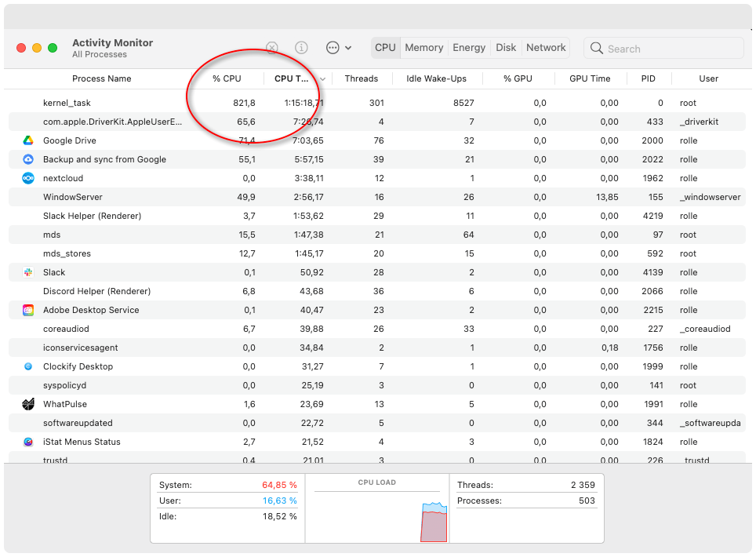The width and height of the screenshot is (756, 557).
Task: Click the Idle 18,52 % value
Action: (280, 516)
